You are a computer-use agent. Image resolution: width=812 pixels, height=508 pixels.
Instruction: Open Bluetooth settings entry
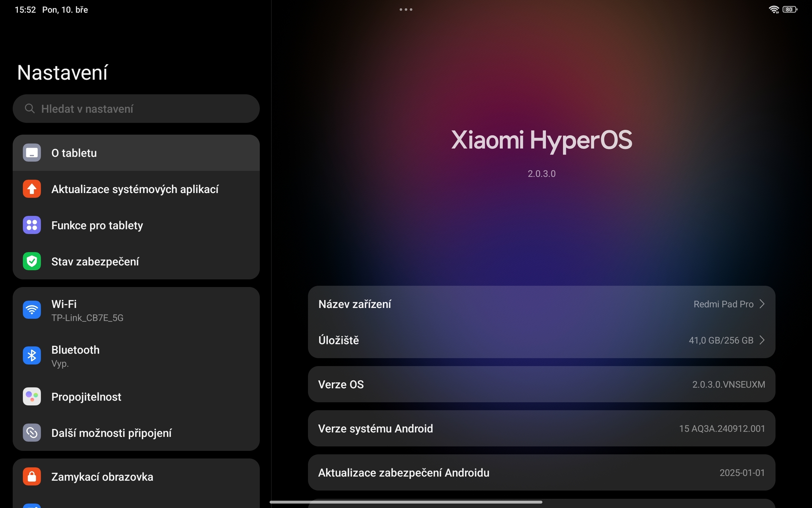[136, 356]
